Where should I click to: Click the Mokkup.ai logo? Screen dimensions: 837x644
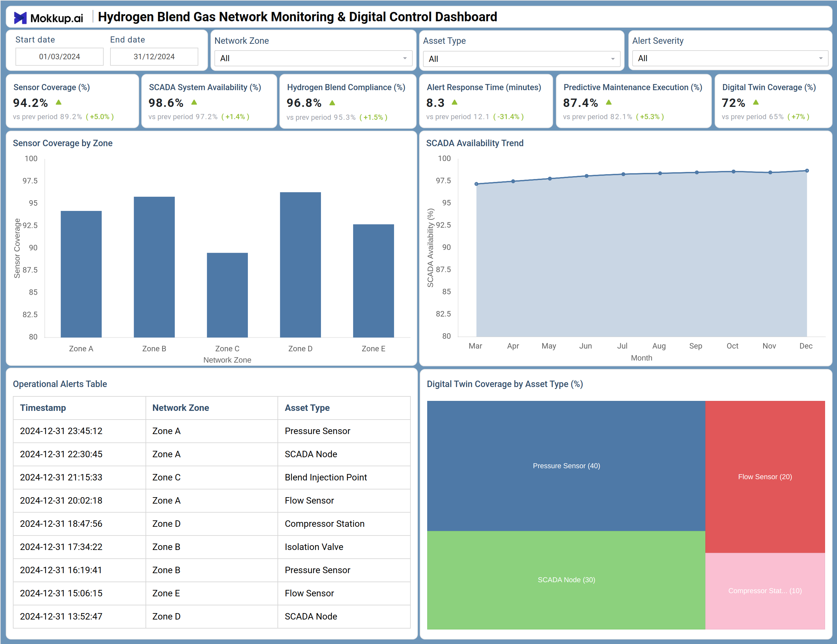[48, 18]
